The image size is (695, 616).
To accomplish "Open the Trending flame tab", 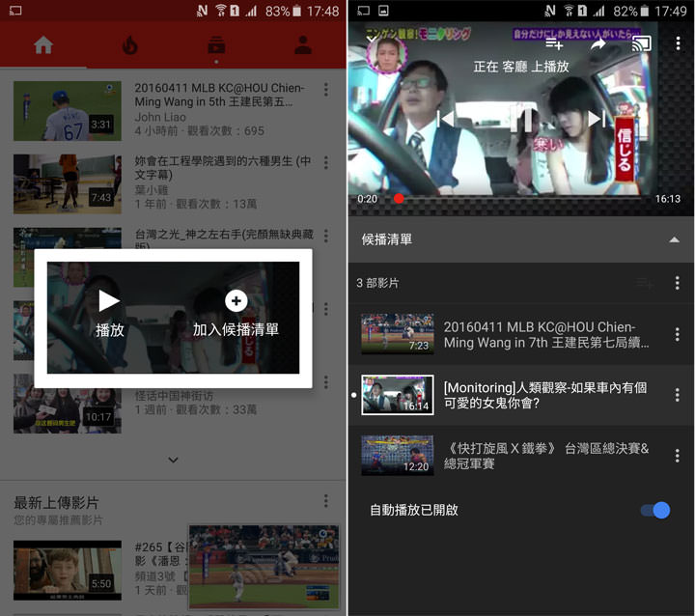I will (130, 45).
